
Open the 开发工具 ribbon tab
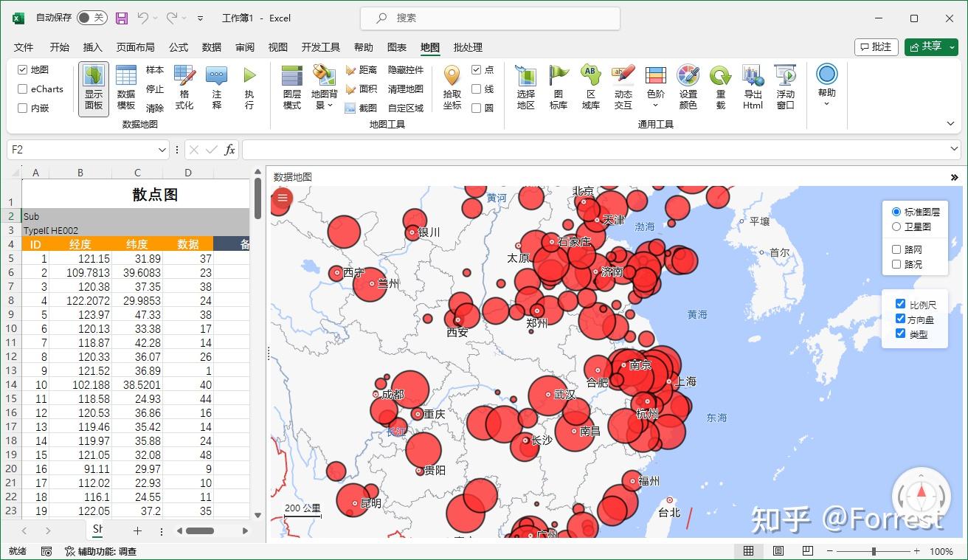[x=320, y=47]
